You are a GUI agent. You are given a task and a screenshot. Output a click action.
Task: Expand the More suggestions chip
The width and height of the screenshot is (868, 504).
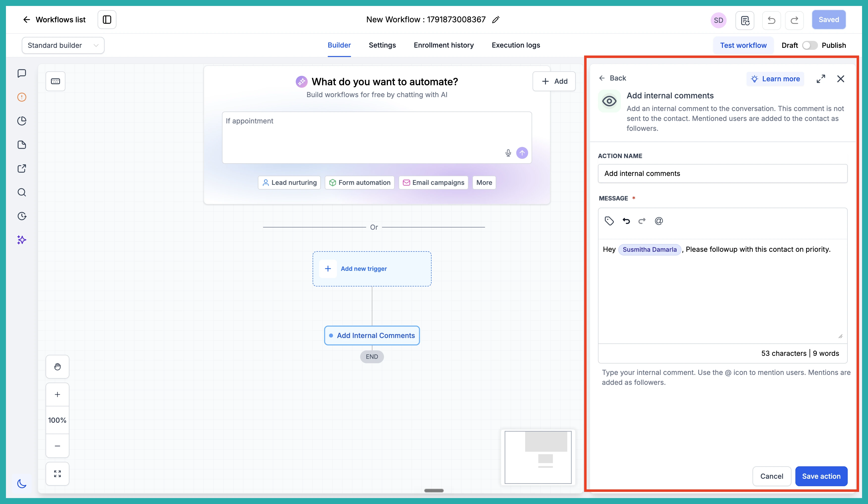click(x=484, y=183)
